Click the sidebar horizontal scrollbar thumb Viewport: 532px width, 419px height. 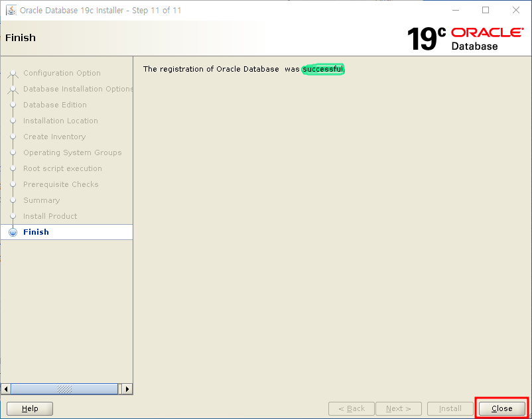[x=64, y=389]
